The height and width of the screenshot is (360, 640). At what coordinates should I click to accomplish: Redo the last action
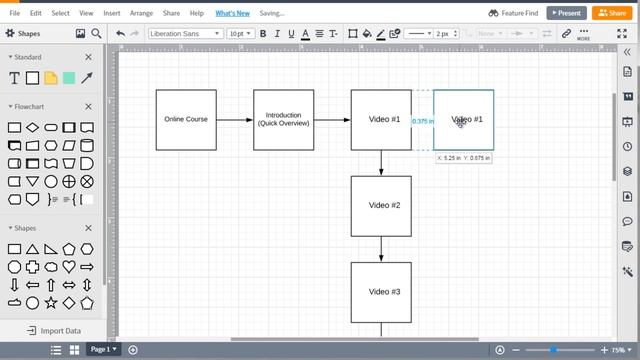coord(135,33)
